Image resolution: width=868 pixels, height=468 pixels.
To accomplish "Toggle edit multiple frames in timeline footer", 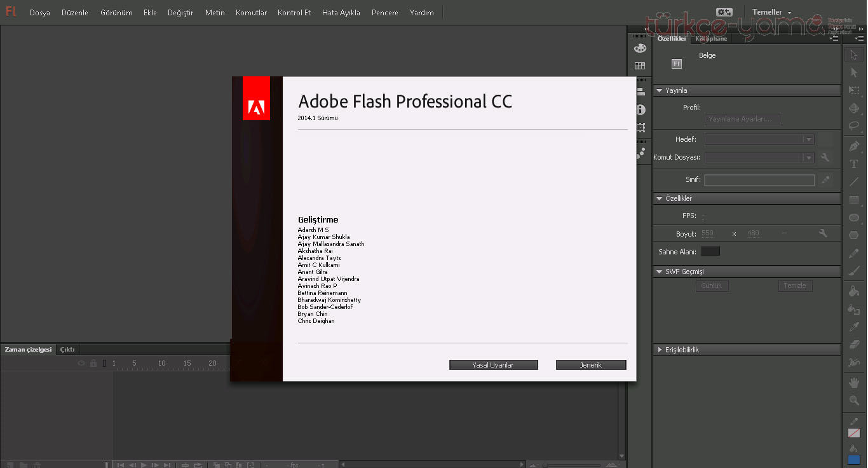I will [239, 465].
